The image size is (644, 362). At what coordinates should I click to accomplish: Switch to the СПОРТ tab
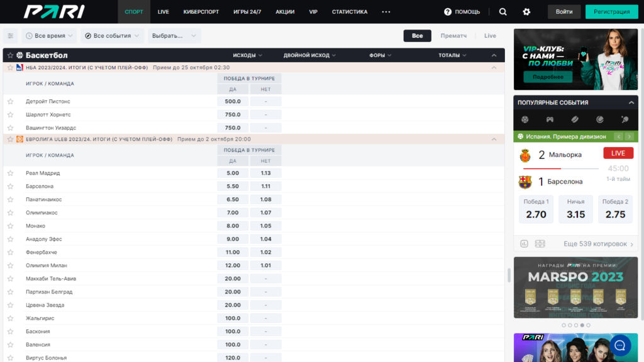pos(134,12)
